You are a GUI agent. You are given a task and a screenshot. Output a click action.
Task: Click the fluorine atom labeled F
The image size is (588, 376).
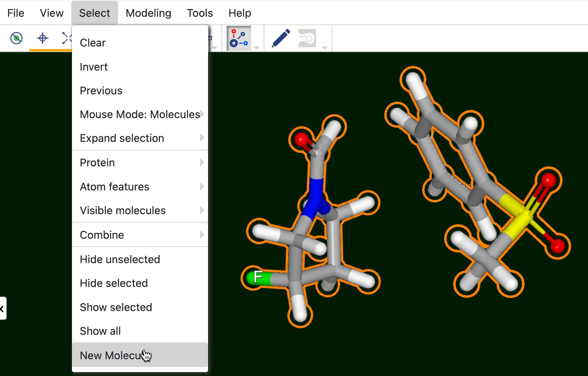[x=258, y=277]
